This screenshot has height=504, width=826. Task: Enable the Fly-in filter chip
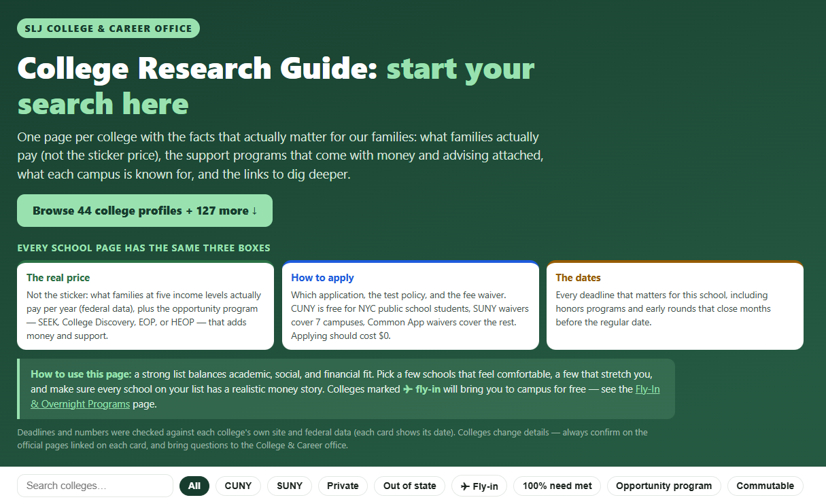tap(479, 486)
